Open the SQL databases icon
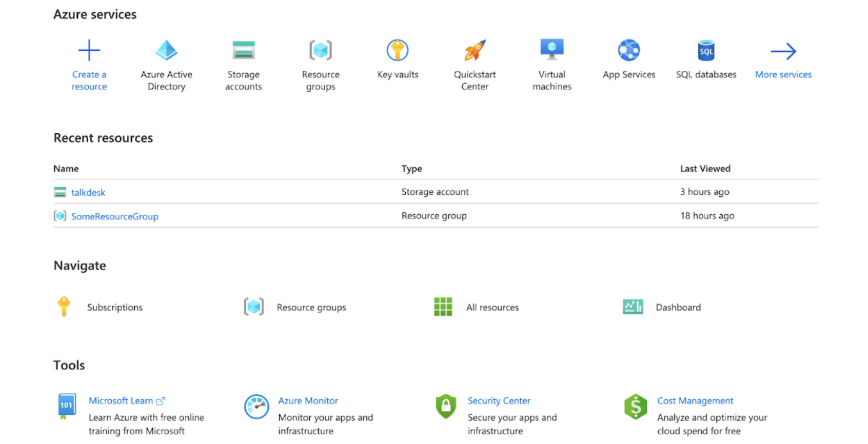This screenshot has height=444, width=868. click(706, 50)
